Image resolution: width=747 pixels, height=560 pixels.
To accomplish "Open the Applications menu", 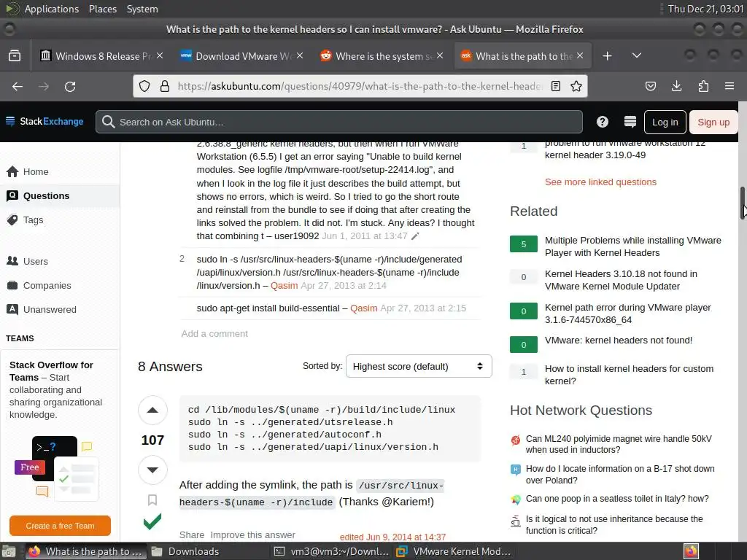I will [52, 9].
